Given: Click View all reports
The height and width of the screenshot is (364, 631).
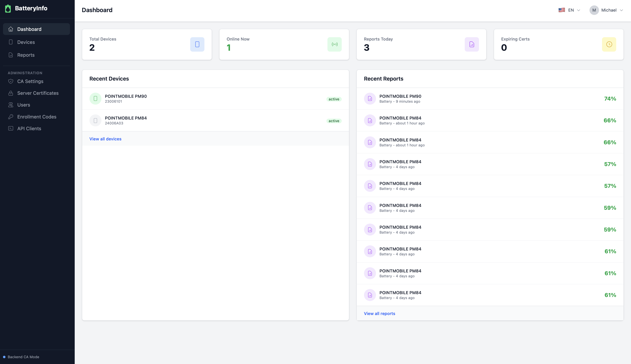Looking at the screenshot, I should (379, 313).
